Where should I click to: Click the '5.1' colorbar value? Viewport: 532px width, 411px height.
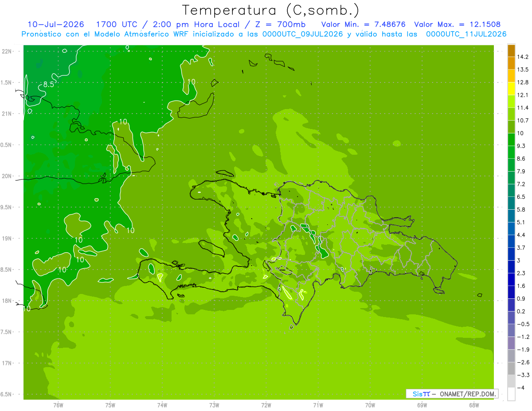point(521,222)
